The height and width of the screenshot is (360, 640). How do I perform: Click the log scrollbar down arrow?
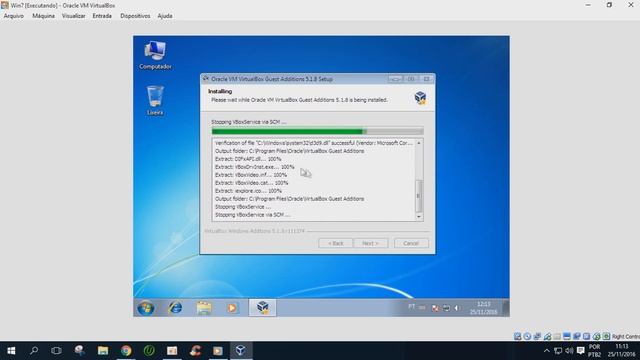418,217
